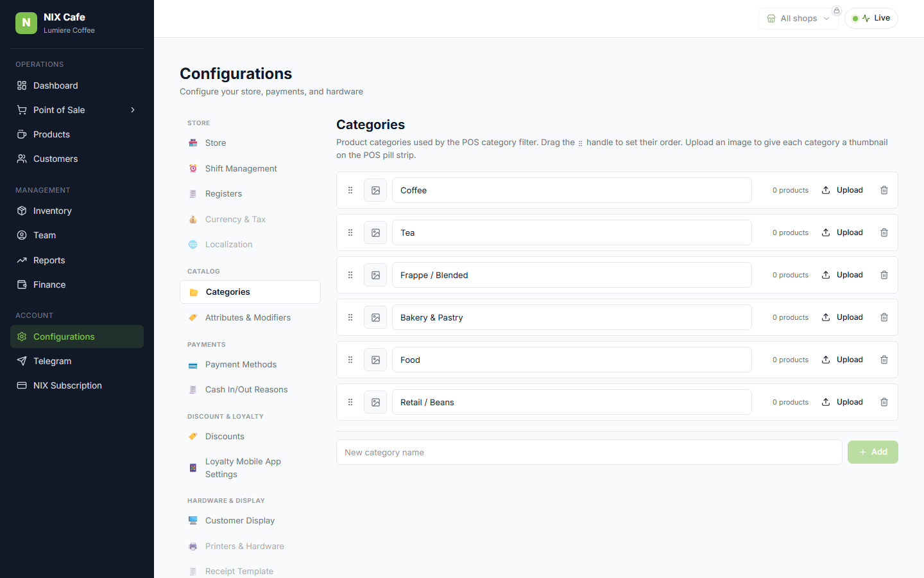Viewport: 924px width, 578px height.
Task: Open Shift Management settings
Action: coord(250,168)
